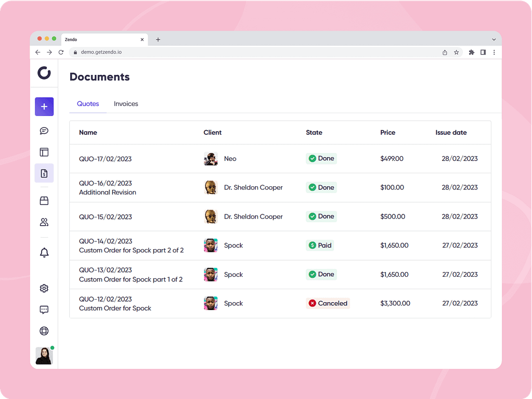The image size is (532, 399).
Task: Select the Zendo browser tab
Action: click(x=105, y=40)
